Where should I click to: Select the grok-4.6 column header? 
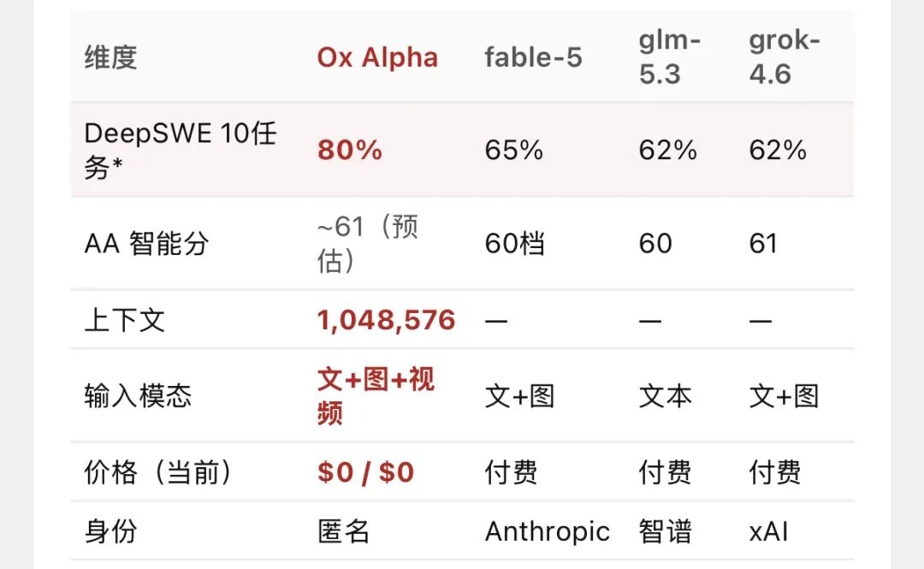[785, 57]
